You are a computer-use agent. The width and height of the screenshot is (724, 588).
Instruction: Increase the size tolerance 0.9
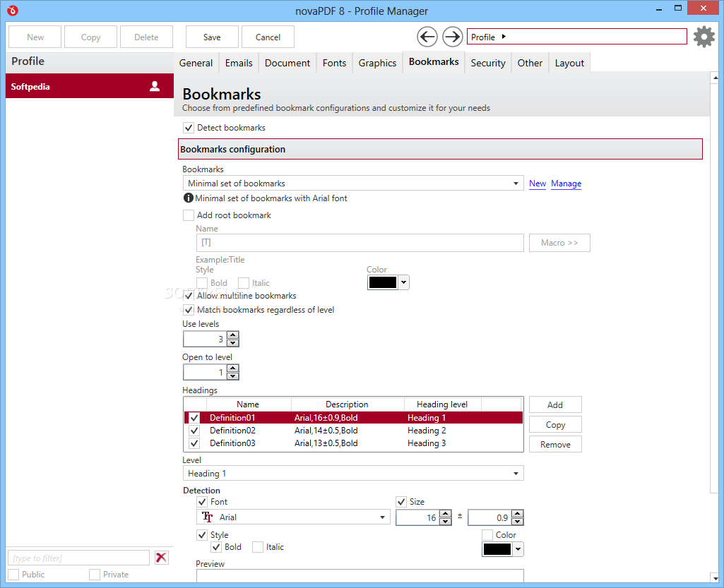coord(518,514)
